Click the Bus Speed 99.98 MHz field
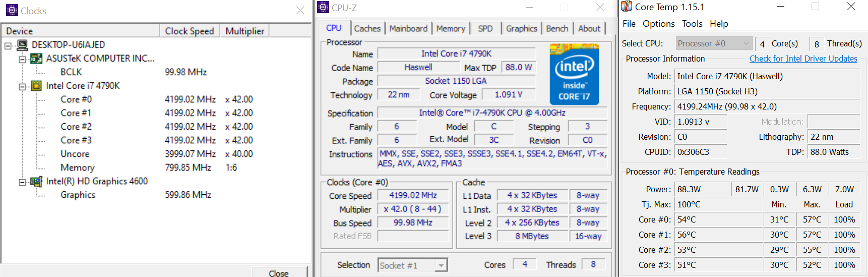868x277 pixels. tap(413, 223)
